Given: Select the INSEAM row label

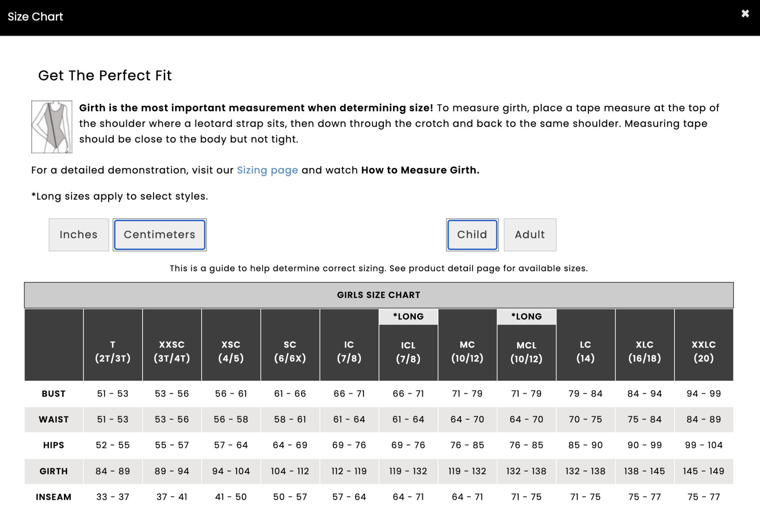Looking at the screenshot, I should coord(53,497).
